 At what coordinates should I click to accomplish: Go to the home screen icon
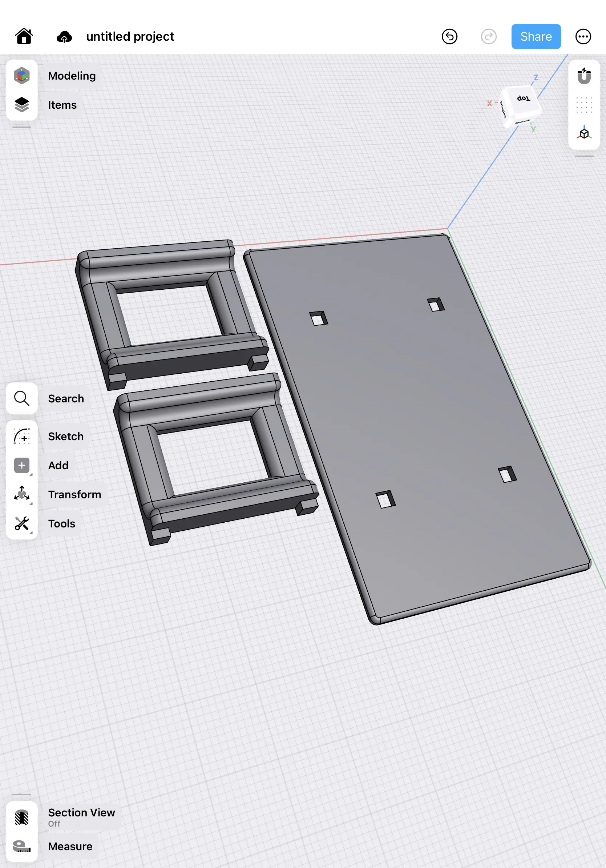pyautogui.click(x=24, y=36)
